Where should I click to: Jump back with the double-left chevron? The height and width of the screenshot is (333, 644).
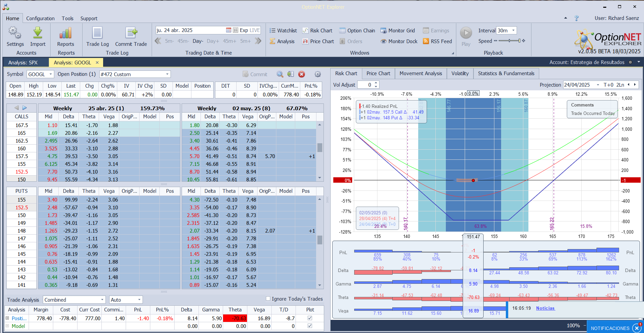pos(158,41)
